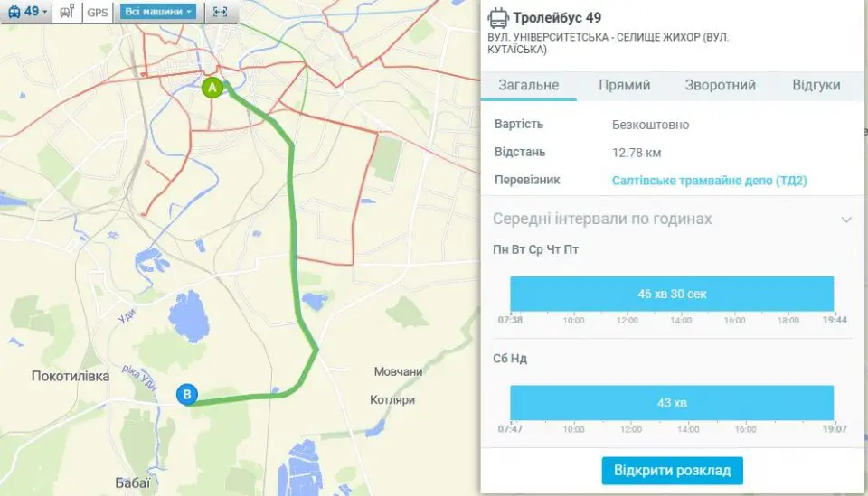Toggle GPS vehicle tracking

tap(98, 12)
